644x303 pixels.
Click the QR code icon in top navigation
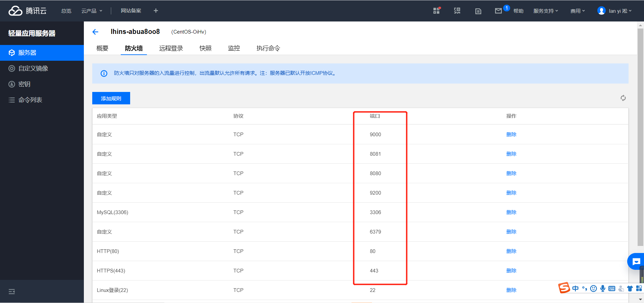click(457, 10)
